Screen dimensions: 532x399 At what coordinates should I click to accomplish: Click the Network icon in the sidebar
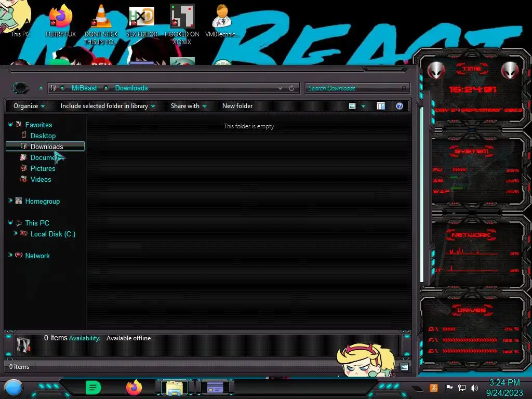pyautogui.click(x=19, y=255)
